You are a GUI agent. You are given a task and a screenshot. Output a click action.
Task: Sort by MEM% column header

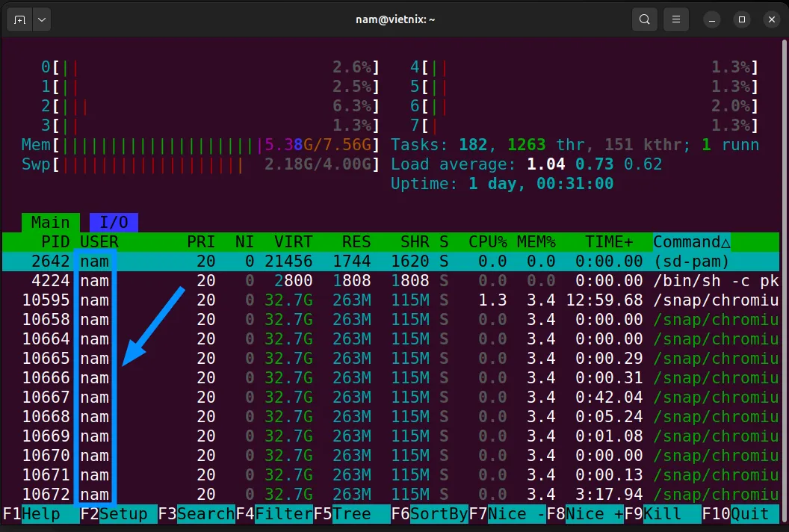[x=536, y=242]
